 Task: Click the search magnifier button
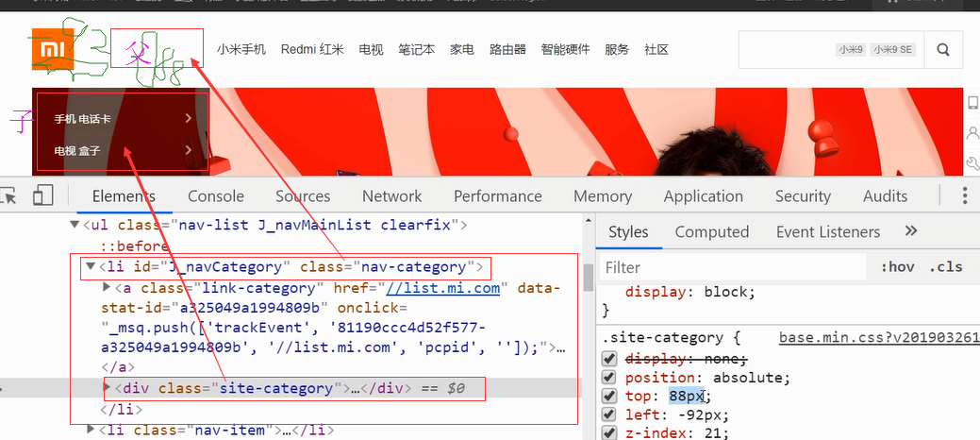coord(943,49)
